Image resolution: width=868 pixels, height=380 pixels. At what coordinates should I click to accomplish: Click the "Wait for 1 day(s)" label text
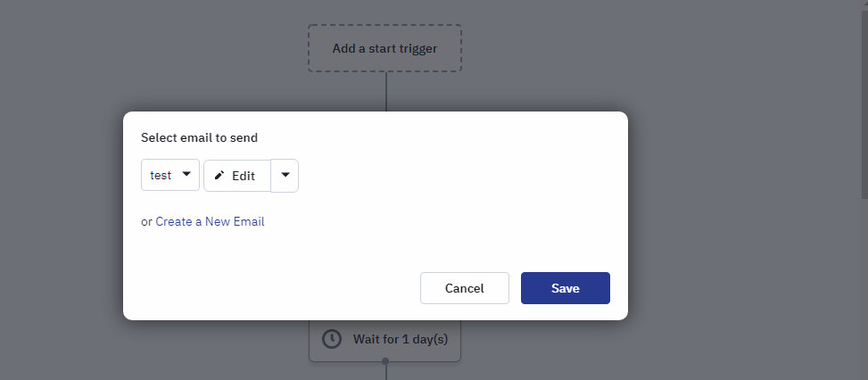tap(401, 339)
